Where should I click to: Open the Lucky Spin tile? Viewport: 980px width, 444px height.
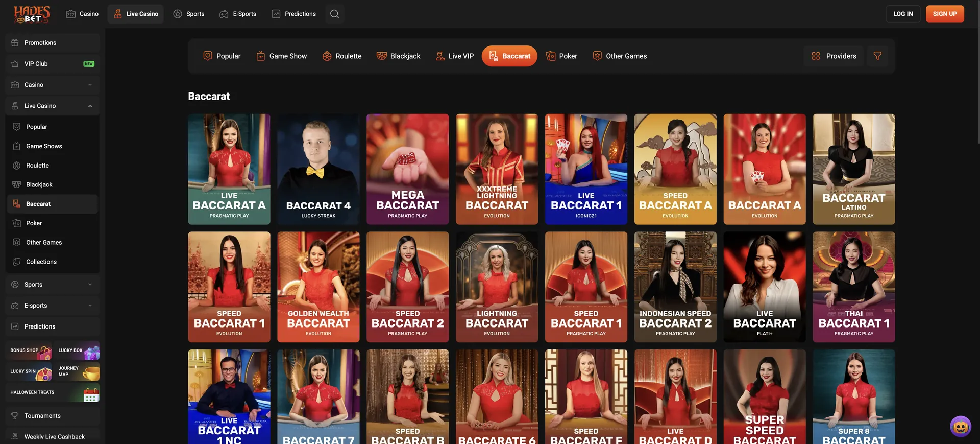point(30,371)
